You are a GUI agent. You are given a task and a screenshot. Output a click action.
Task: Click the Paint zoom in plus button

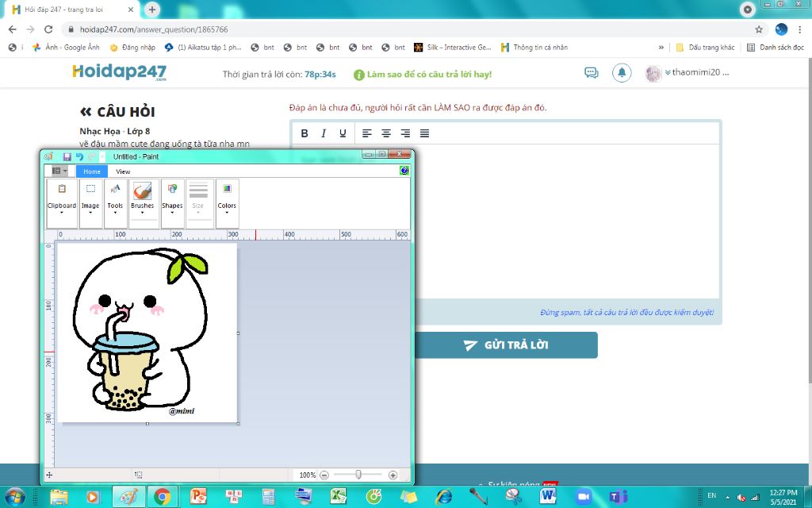(393, 475)
